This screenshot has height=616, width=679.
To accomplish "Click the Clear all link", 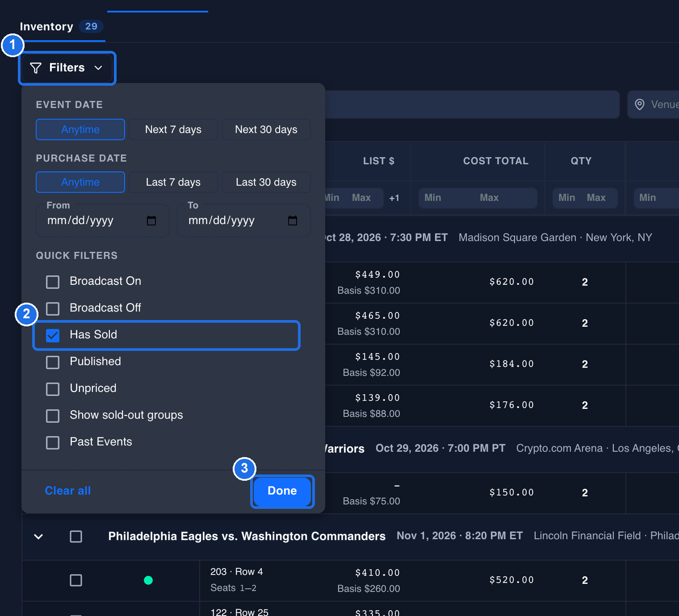I will [67, 490].
